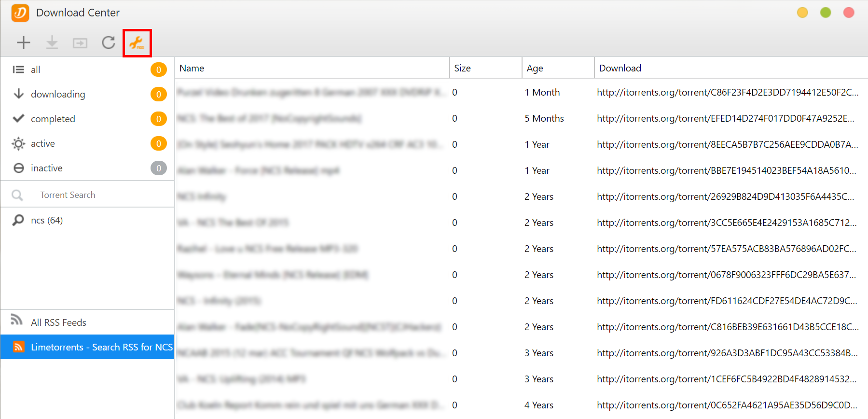Click the magnifier icon beside Torrent Search

coord(17,195)
